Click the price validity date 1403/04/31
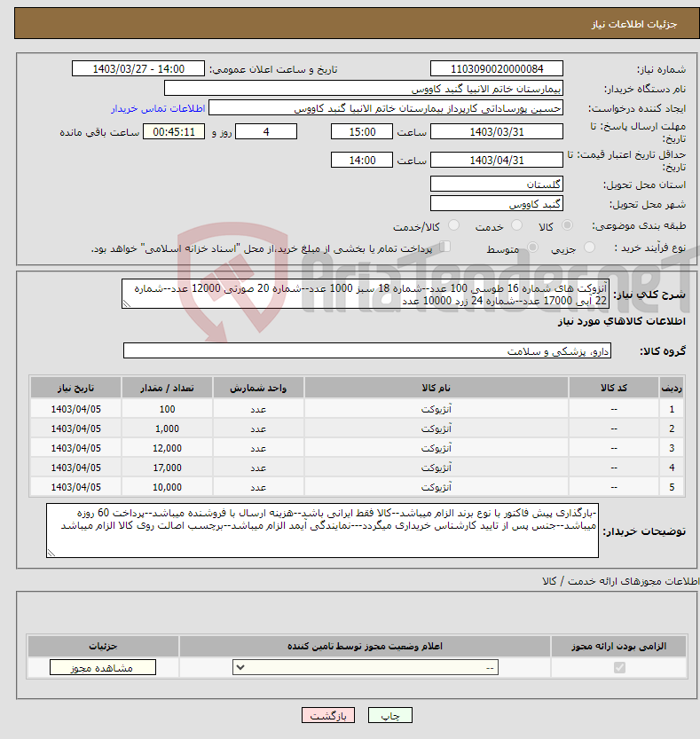700x739 pixels. 497,160
